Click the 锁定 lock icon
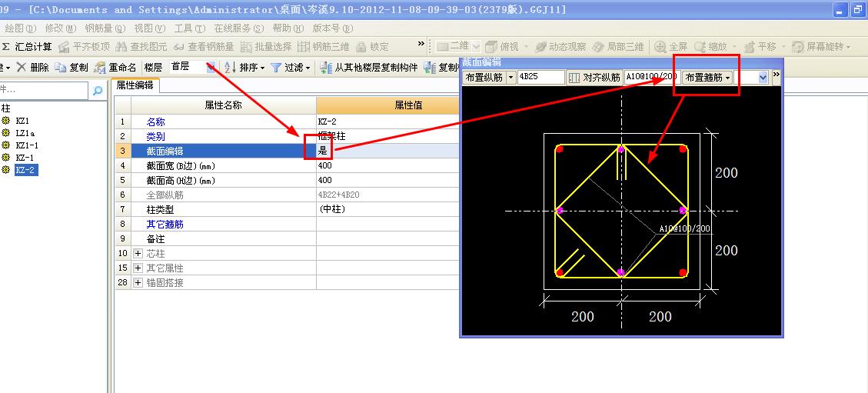The width and height of the screenshot is (868, 393). point(361,47)
